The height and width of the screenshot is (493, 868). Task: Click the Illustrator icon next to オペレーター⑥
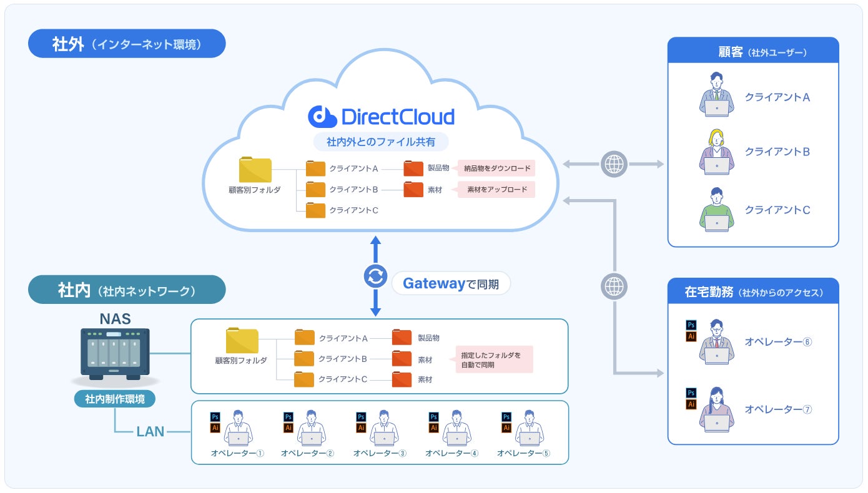pyautogui.click(x=691, y=337)
